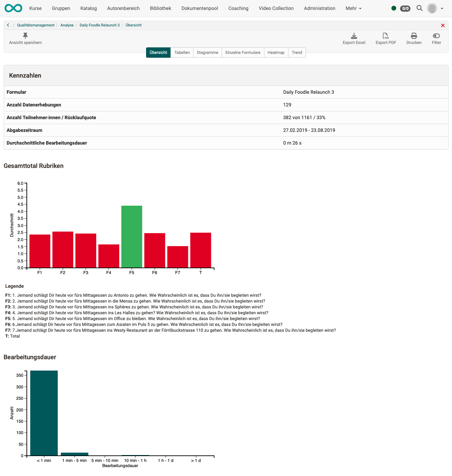Open the Administration menu
This screenshot has height=476, width=452.
click(x=319, y=8)
